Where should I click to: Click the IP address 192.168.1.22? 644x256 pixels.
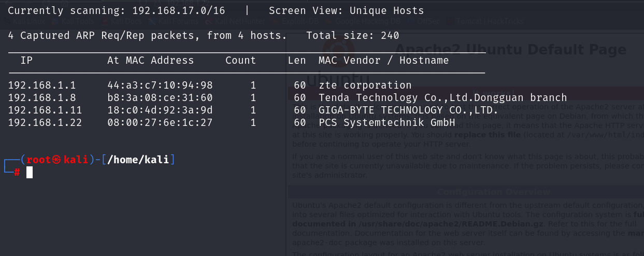pos(45,123)
